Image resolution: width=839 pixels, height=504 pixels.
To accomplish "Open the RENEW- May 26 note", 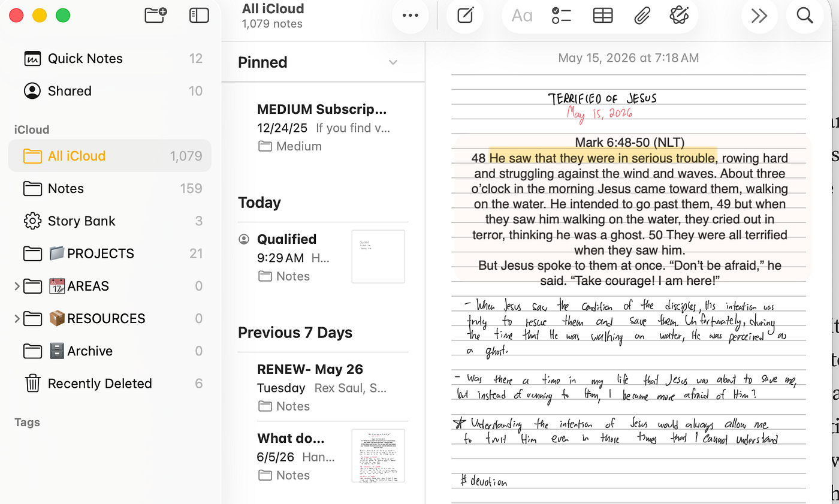I will [x=324, y=387].
